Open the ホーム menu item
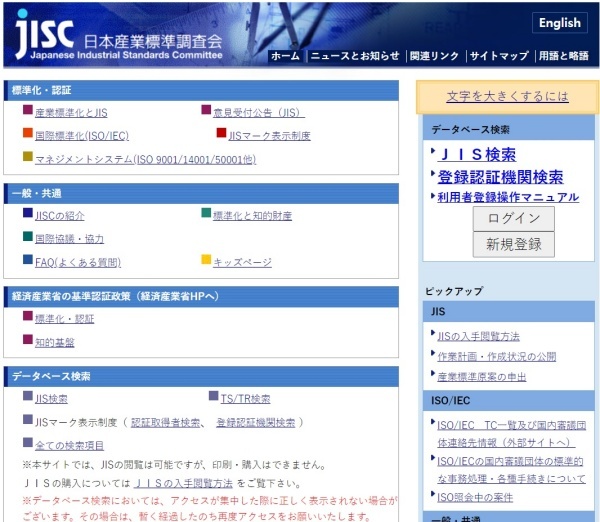 pyautogui.click(x=285, y=57)
